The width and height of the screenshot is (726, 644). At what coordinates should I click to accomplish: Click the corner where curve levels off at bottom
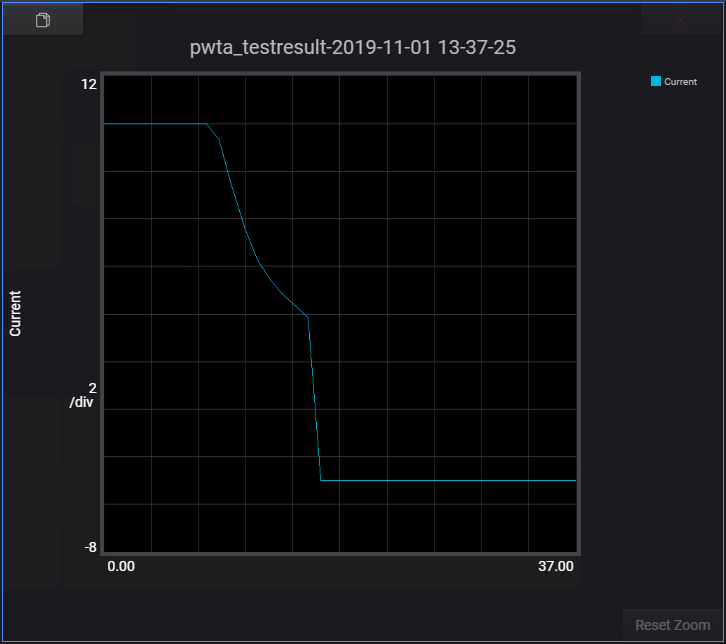tap(321, 480)
